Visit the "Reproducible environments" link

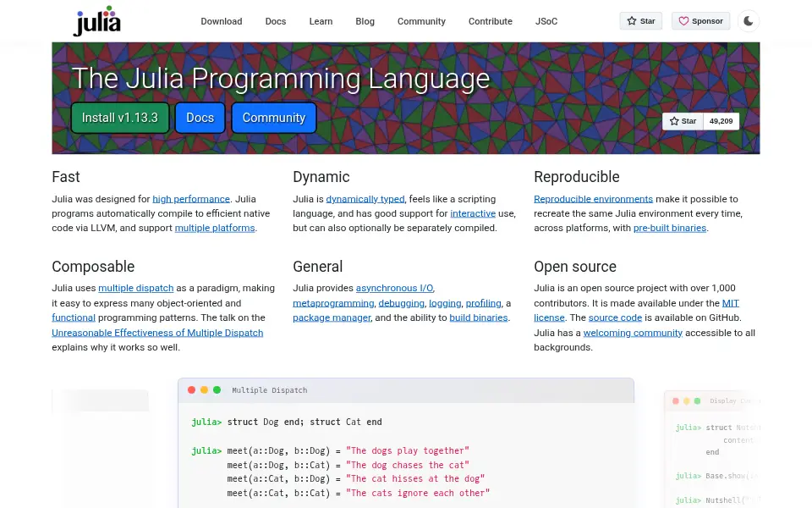(x=593, y=199)
